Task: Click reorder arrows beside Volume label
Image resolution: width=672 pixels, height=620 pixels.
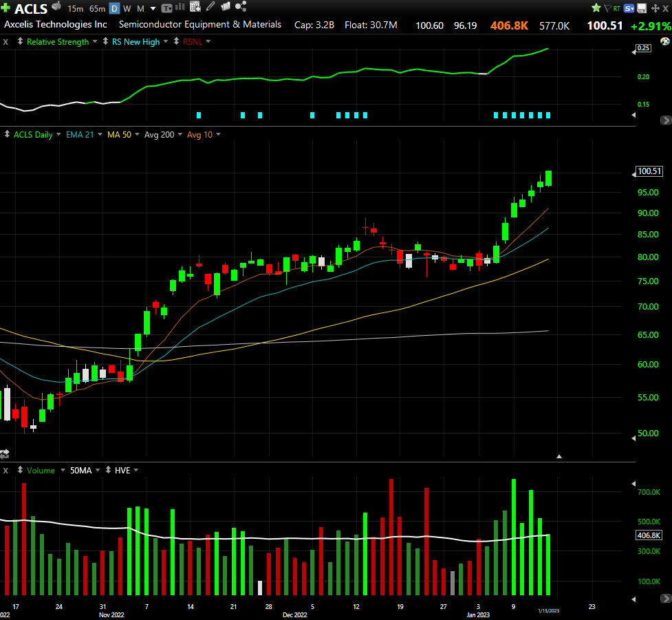Action: pos(20,470)
